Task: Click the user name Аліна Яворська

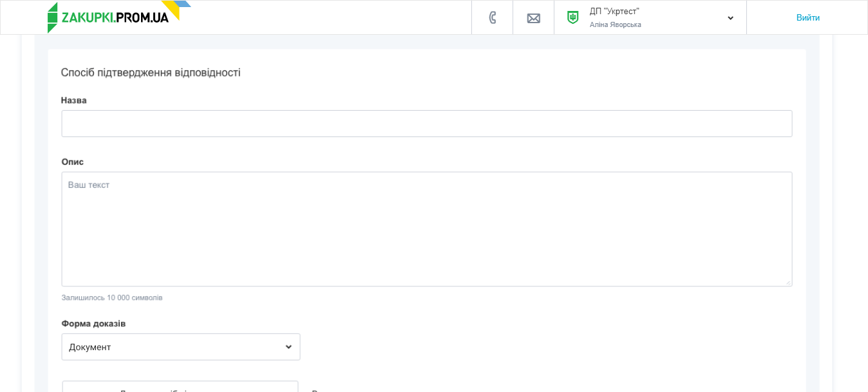Action: click(x=615, y=24)
